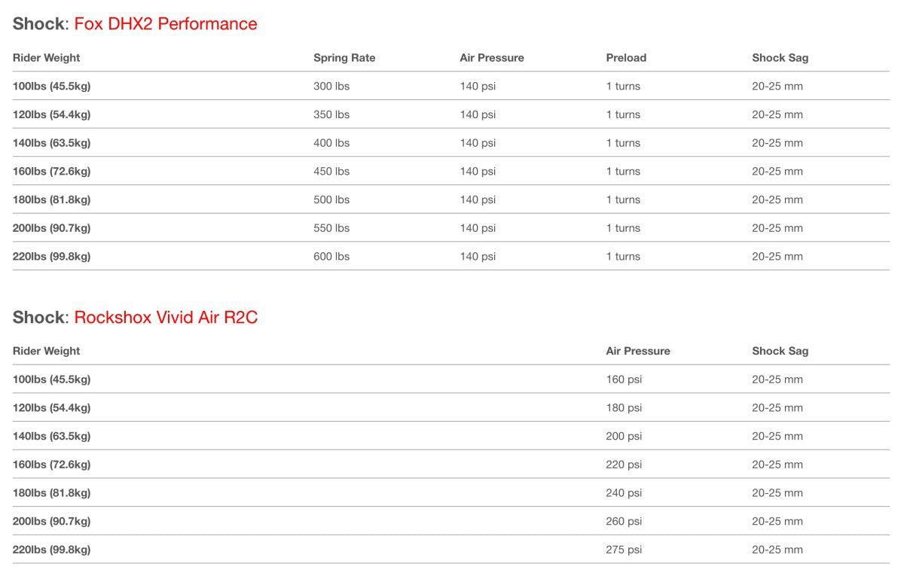Screen dimensions: 904x588
Task: Click Rider Weight header in Rockshox table
Action: tap(46, 351)
